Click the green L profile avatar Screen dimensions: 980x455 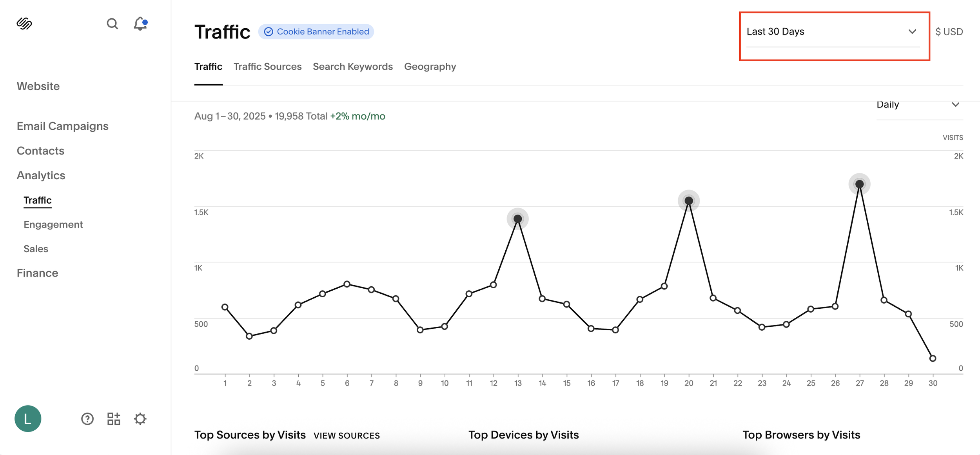click(x=28, y=419)
